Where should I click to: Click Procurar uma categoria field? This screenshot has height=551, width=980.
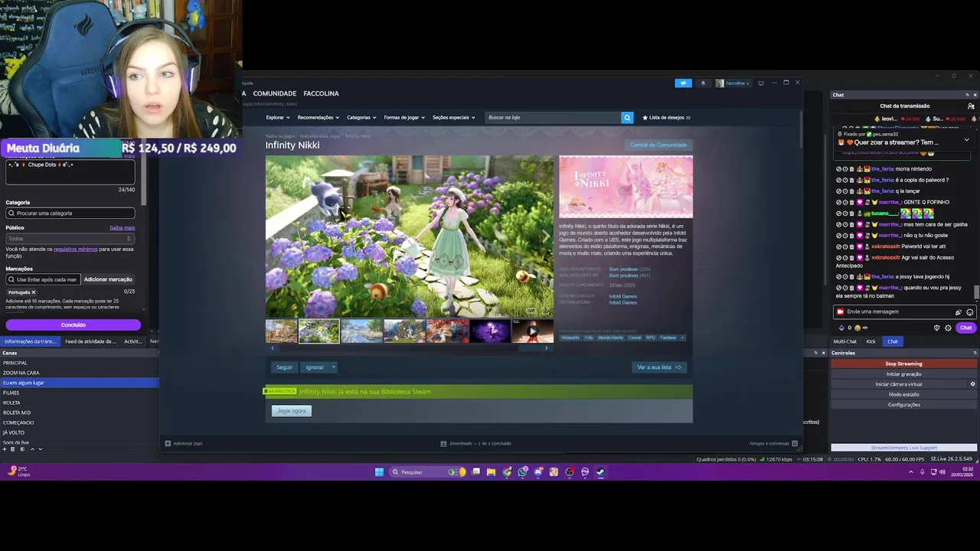point(70,213)
